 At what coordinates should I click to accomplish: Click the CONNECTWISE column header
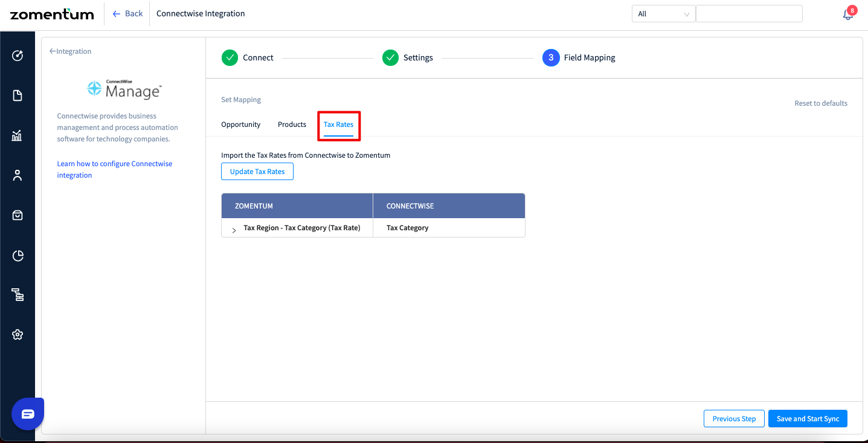click(x=449, y=206)
